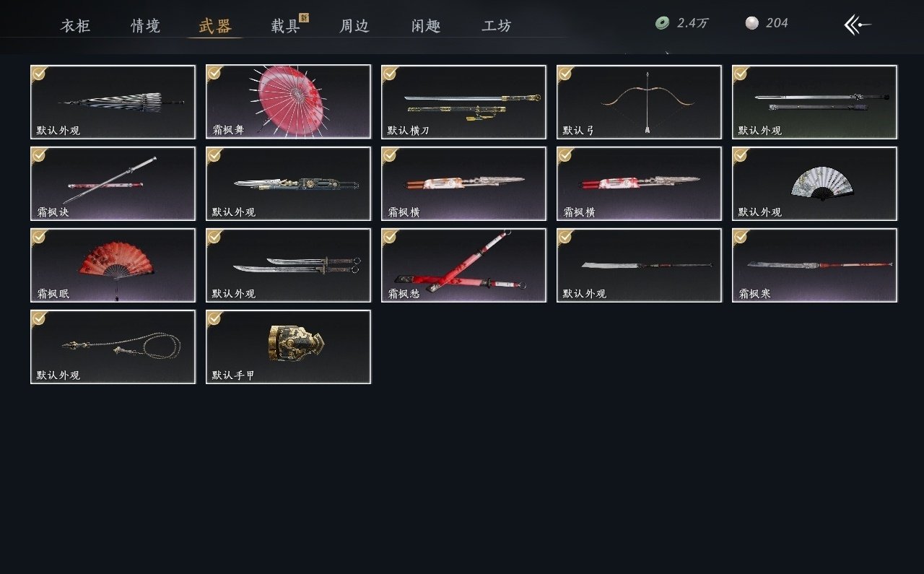The image size is (924, 574).
Task: Click the jade coin currency icon
Action: (x=662, y=24)
